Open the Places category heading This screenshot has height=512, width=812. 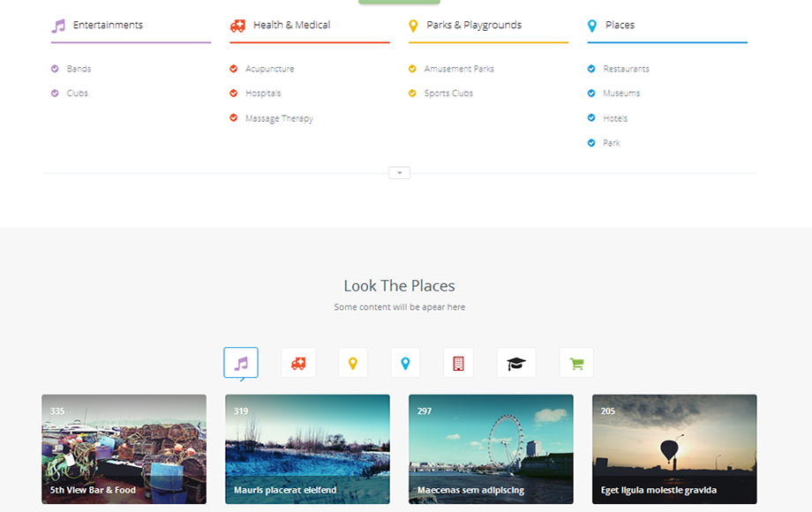(620, 25)
